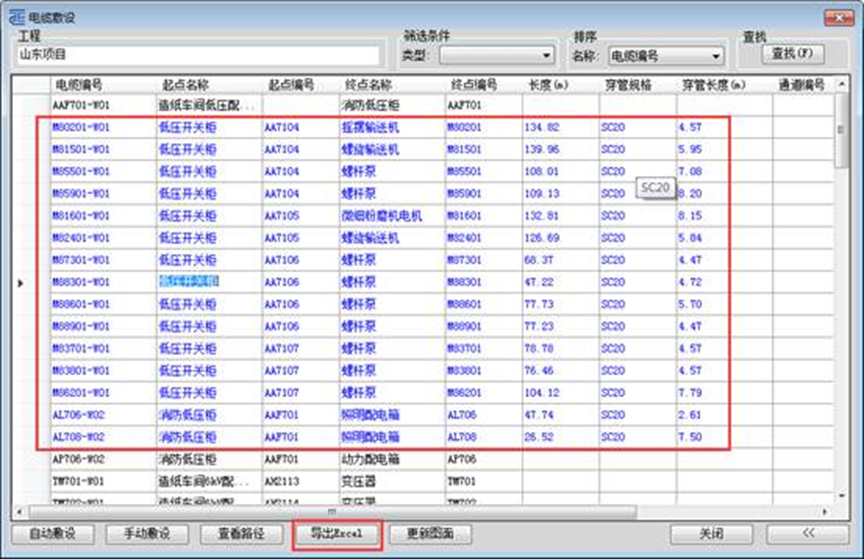Select cable number AL708-W02
The height and width of the screenshot is (559, 864).
[x=78, y=437]
